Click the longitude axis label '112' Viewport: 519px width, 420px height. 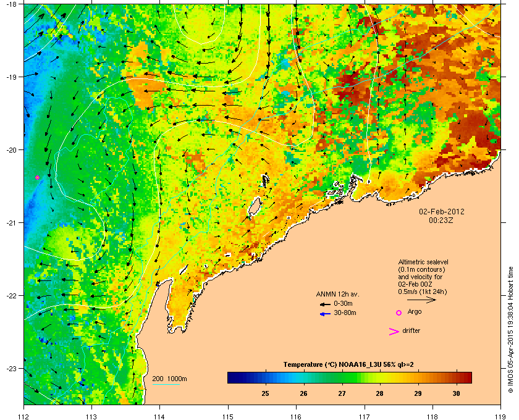[24, 416]
